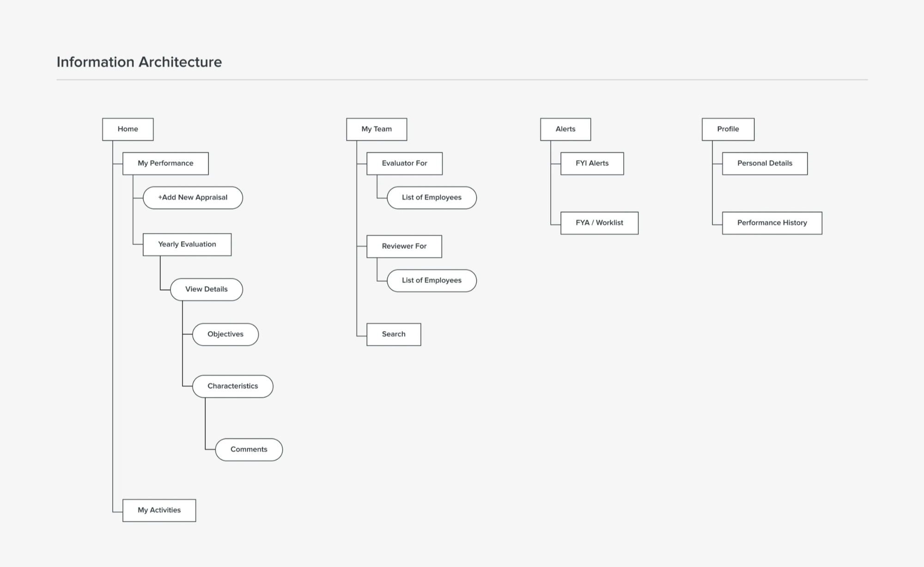Viewport: 924px width, 567px height.
Task: Select the Yearly Evaluation box
Action: (187, 244)
